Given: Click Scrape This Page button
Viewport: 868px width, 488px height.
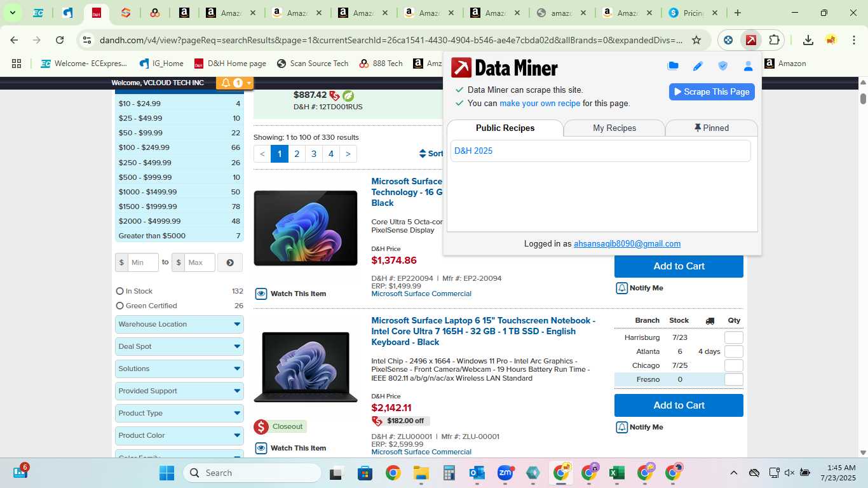Looking at the screenshot, I should (712, 91).
